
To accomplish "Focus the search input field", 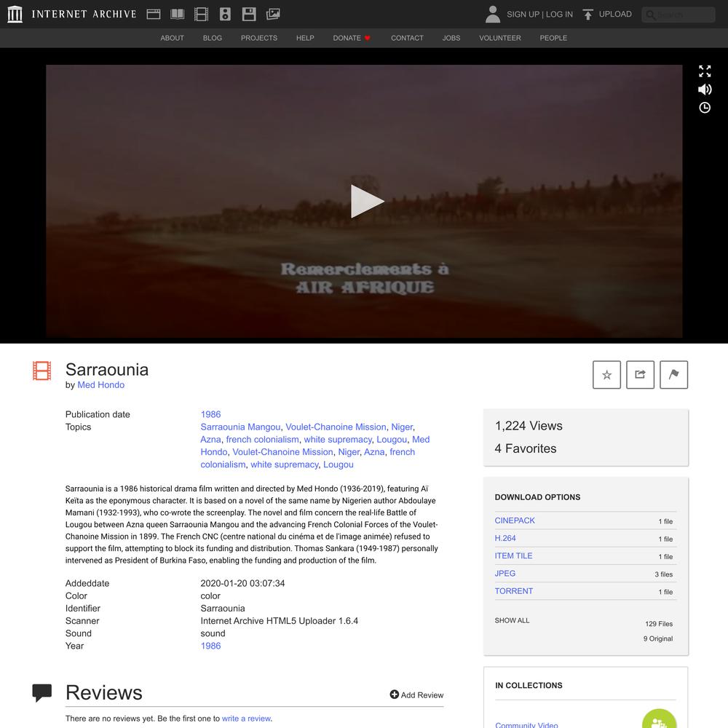I will coord(678,15).
